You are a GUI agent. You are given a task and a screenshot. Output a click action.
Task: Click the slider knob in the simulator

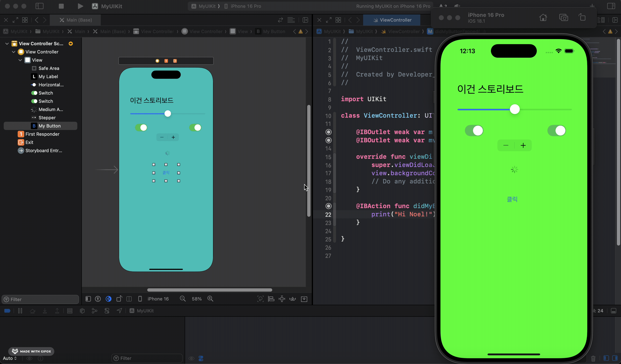point(514,109)
